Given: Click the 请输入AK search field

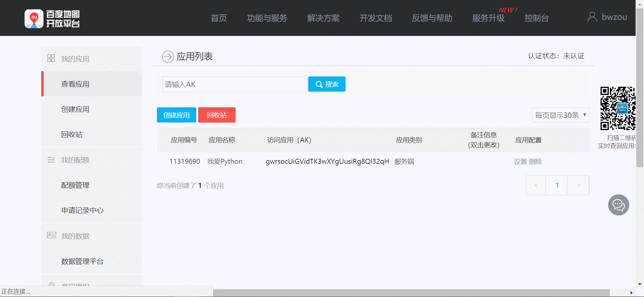Looking at the screenshot, I should (x=234, y=84).
